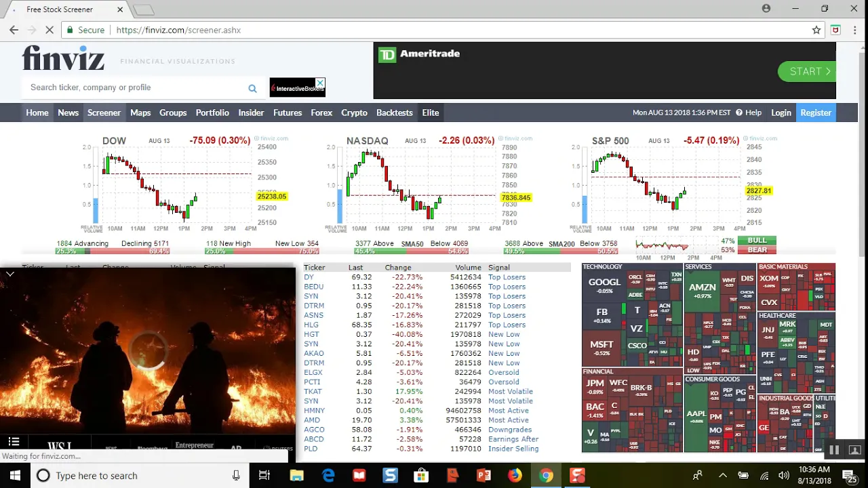The height and width of the screenshot is (488, 868).
Task: Open the Insider menu item
Action: click(251, 113)
